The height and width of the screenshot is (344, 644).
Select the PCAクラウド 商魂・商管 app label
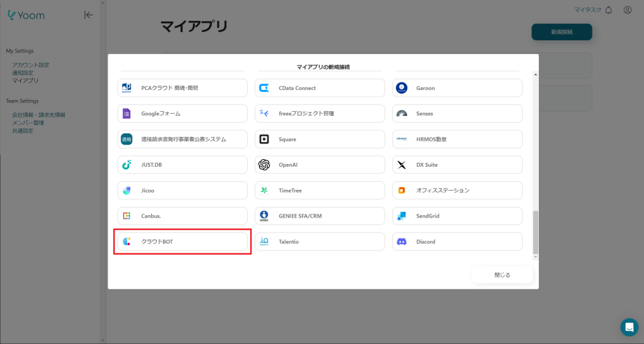[x=170, y=88]
